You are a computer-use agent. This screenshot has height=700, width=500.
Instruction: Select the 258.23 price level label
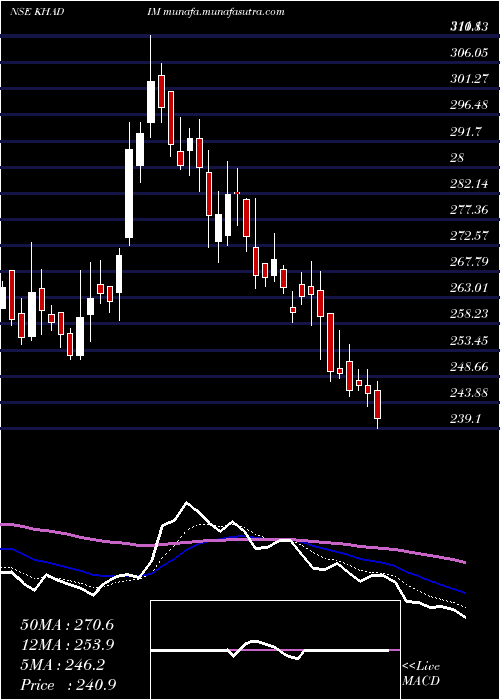(x=468, y=315)
